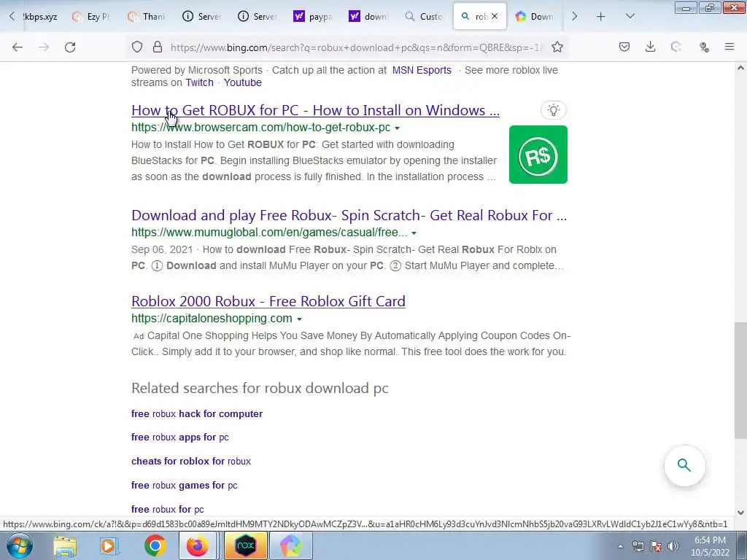This screenshot has height=560, width=747.
Task: Switch to the Yahoo paypal tab
Action: [x=312, y=16]
